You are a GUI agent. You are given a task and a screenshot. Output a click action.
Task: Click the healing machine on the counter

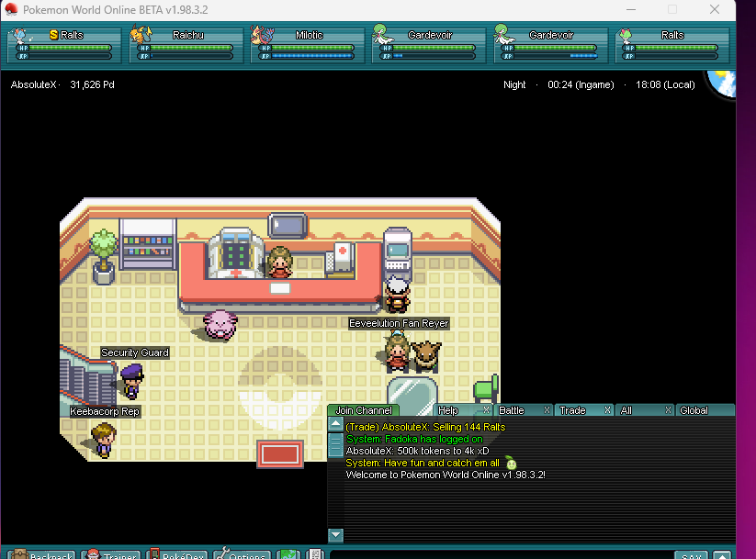pyautogui.click(x=236, y=253)
